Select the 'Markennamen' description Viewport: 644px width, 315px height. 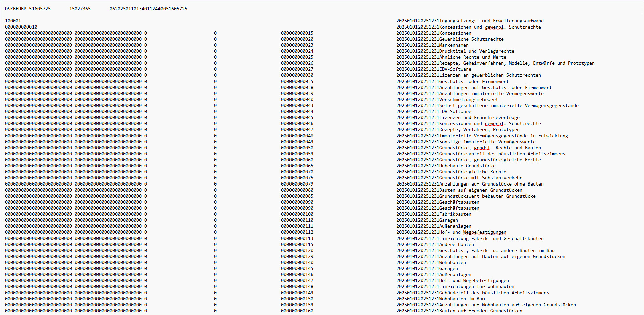454,45
